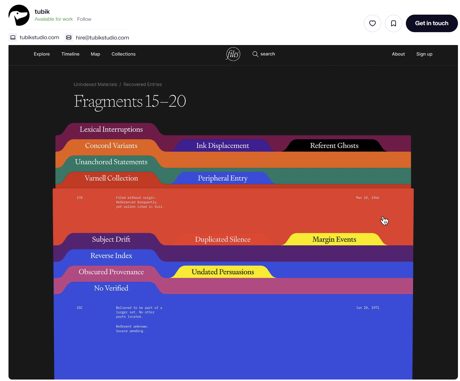Click the email icon beside hire@tubikstudio.com
This screenshot has height=381, width=460.
coord(69,37)
